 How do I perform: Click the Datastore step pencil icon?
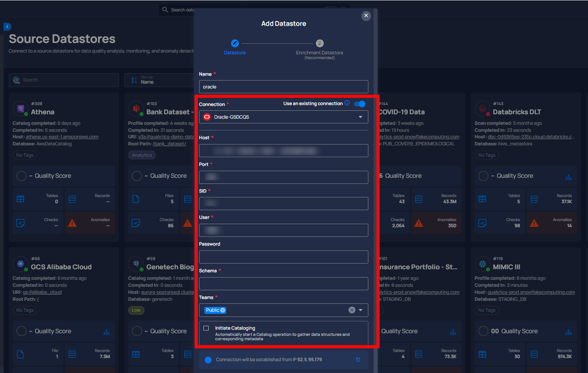point(235,43)
